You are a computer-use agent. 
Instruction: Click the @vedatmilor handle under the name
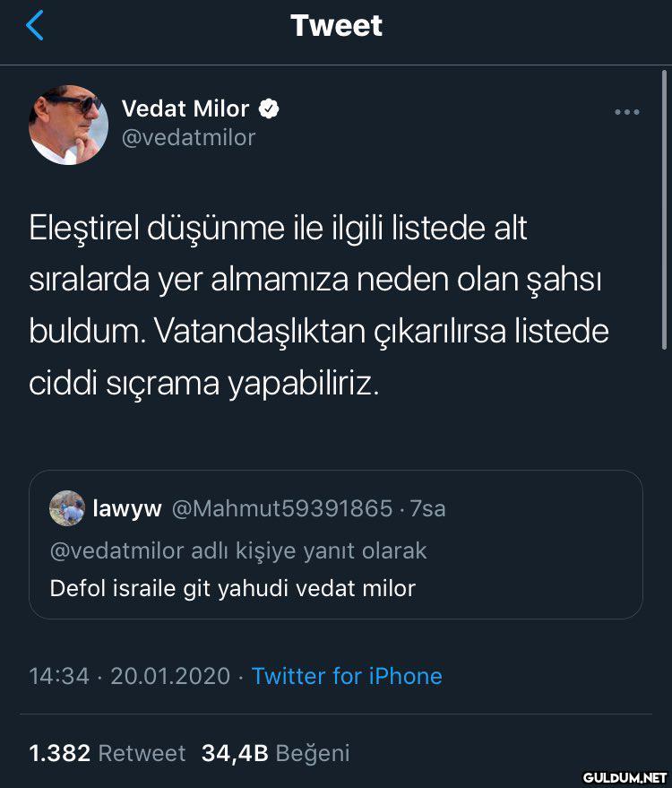tap(188, 137)
